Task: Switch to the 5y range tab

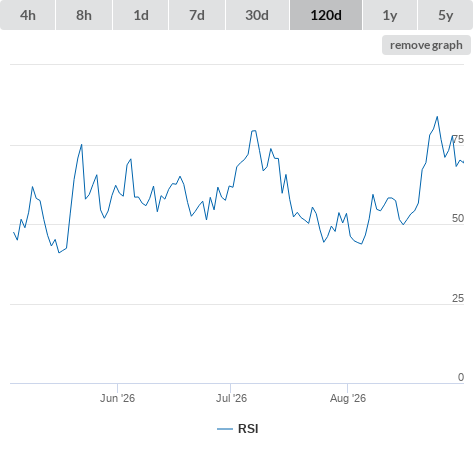Action: coord(446,15)
